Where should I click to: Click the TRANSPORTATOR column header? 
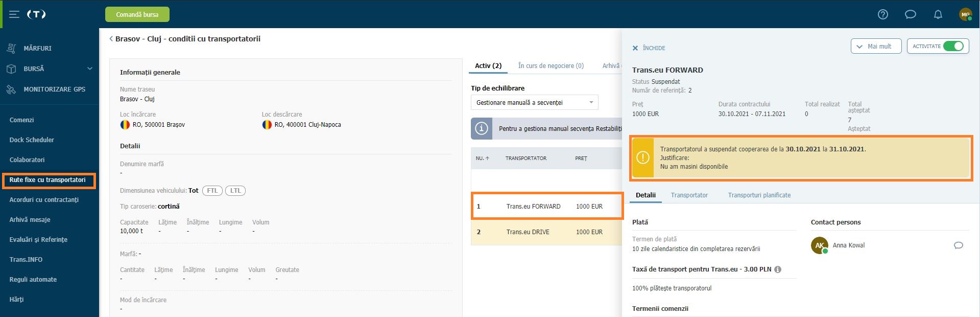[526, 158]
